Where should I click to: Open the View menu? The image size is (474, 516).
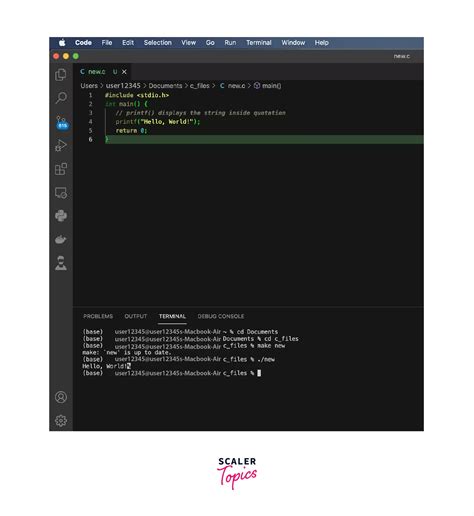(188, 43)
